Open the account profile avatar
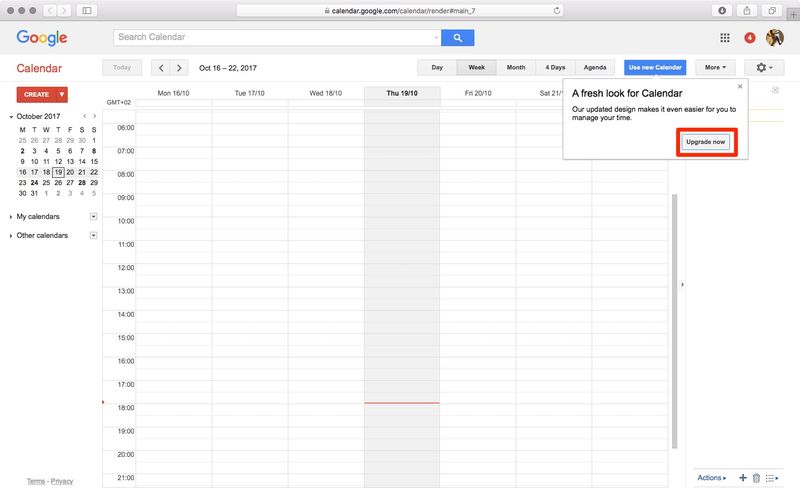This screenshot has width=800, height=488. 774,37
